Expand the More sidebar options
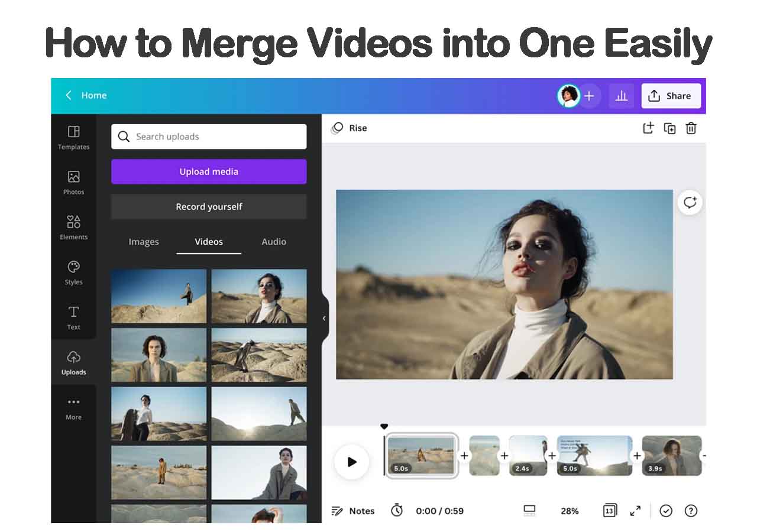 coord(73,408)
